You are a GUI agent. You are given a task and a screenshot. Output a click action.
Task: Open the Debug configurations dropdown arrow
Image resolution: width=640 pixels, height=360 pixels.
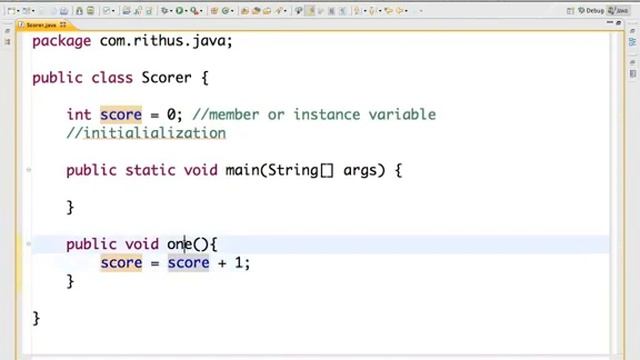click(x=171, y=11)
